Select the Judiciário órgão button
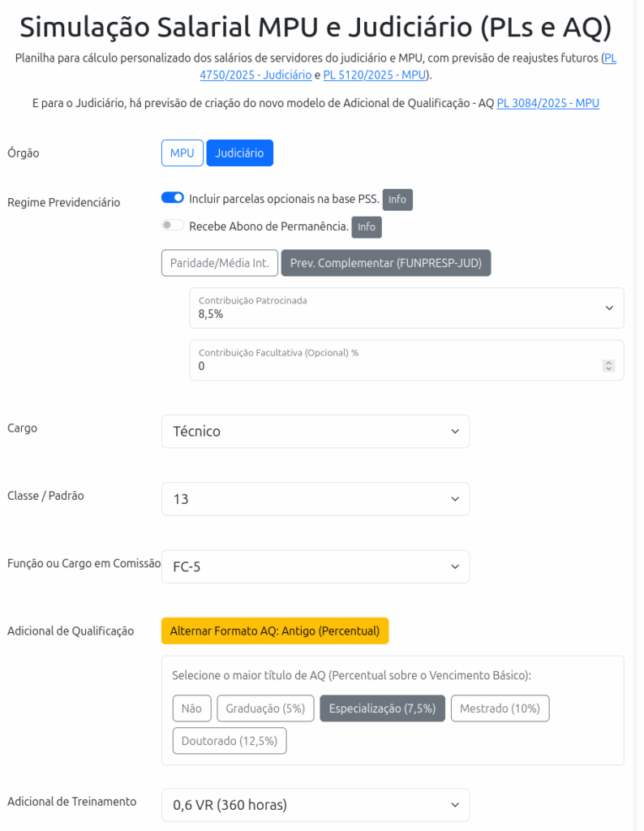 [x=239, y=153]
